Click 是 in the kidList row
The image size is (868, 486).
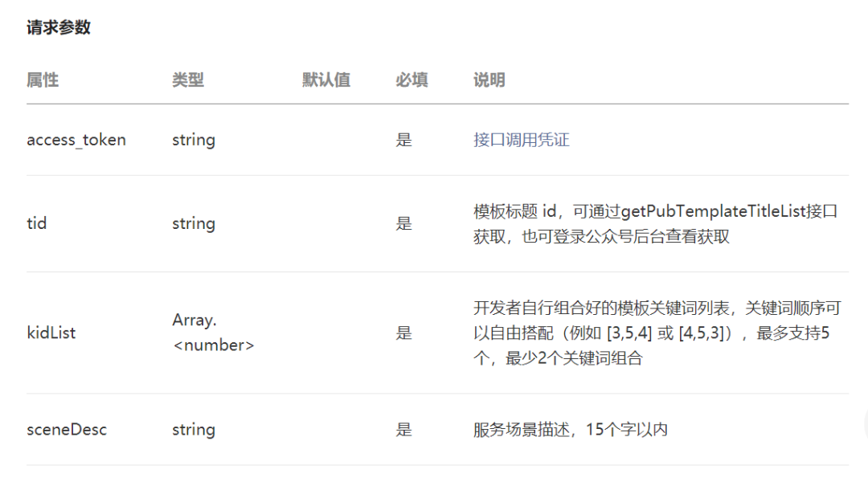[x=403, y=333]
